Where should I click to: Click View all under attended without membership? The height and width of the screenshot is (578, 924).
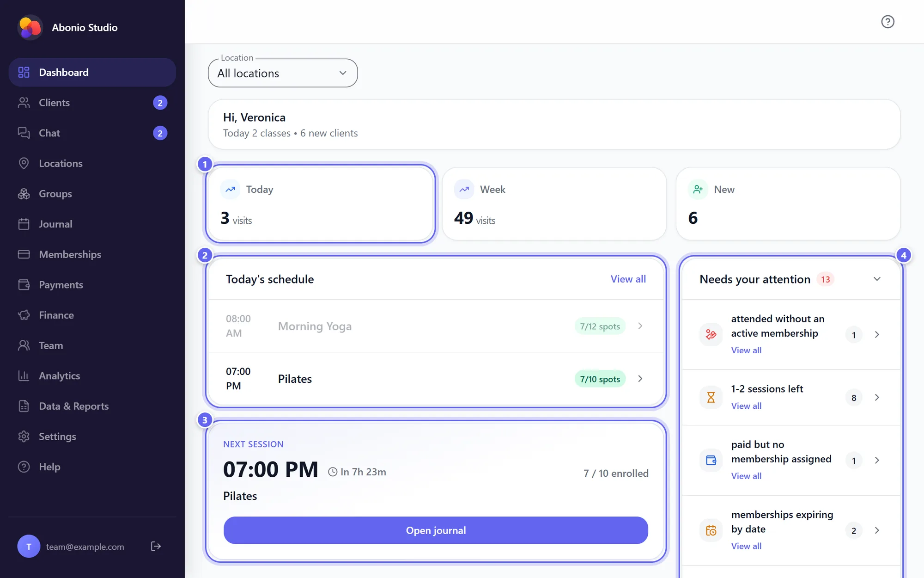tap(746, 350)
